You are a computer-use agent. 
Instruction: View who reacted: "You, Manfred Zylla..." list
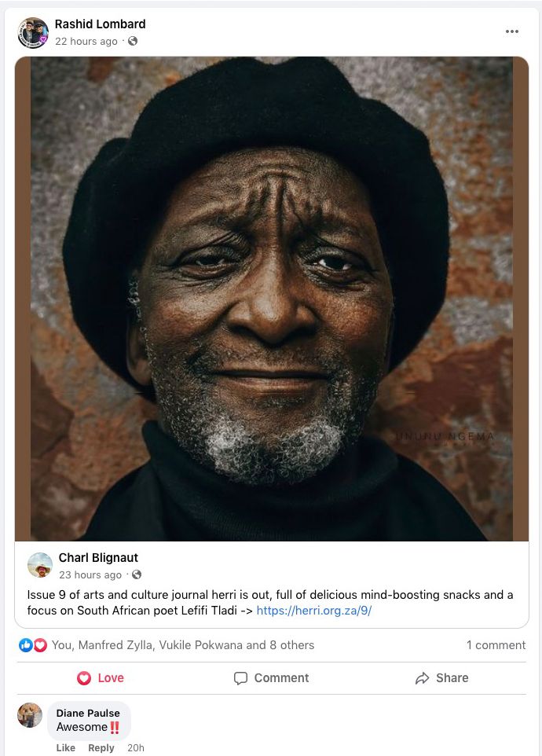coord(182,645)
